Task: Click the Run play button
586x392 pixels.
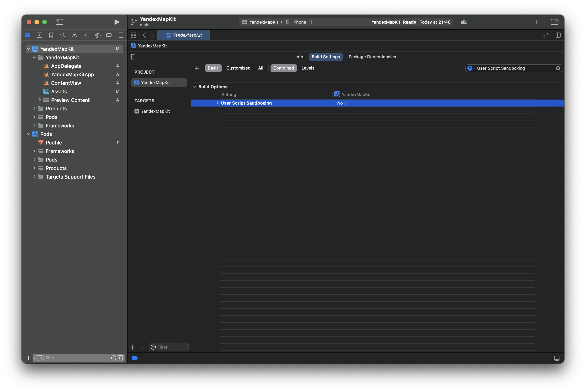Action: tap(116, 22)
